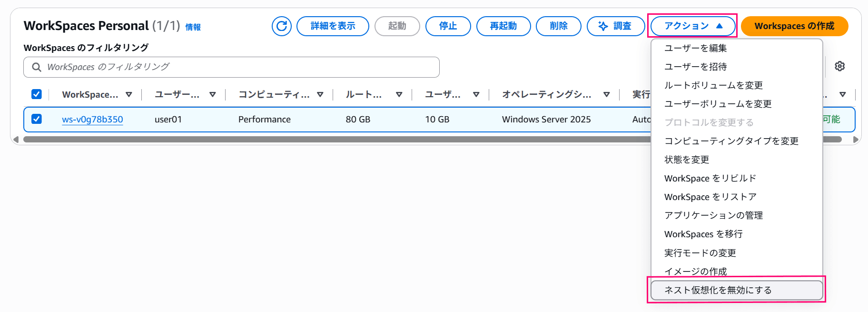
Task: Uncheck the select-all header checkbox
Action: [37, 94]
